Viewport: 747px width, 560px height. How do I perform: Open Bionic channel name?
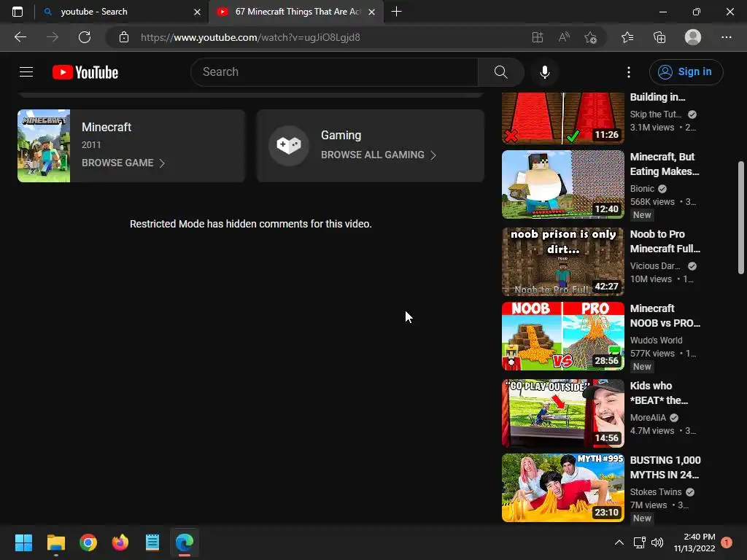(642, 189)
